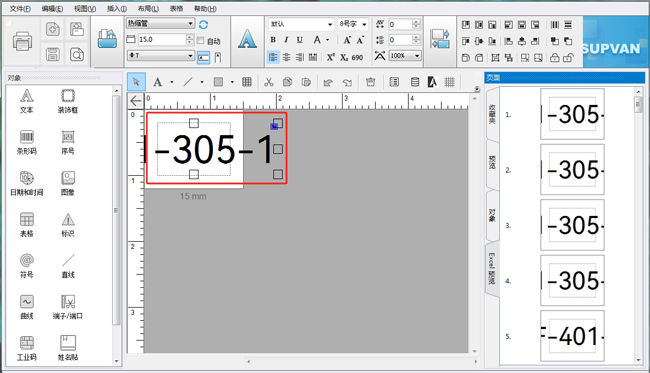The width and height of the screenshot is (650, 373).
Task: Insert a Table (表格) object
Action: [27, 225]
